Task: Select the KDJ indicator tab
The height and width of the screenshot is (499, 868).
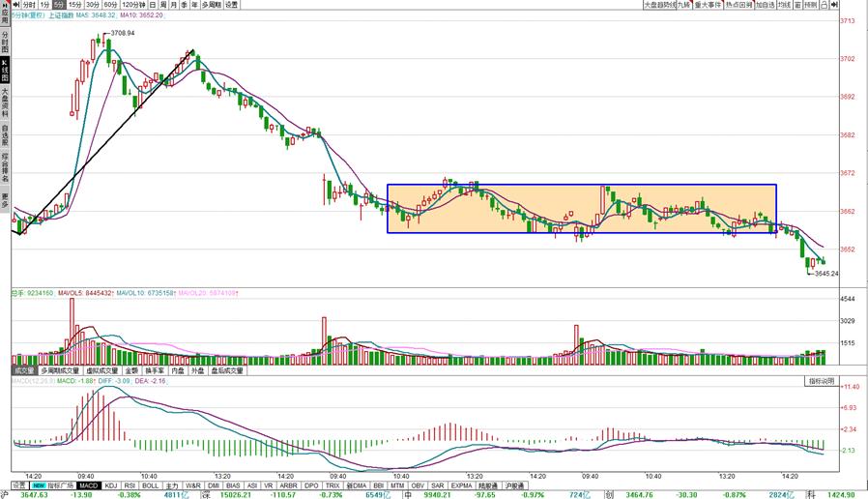Action: click(111, 485)
